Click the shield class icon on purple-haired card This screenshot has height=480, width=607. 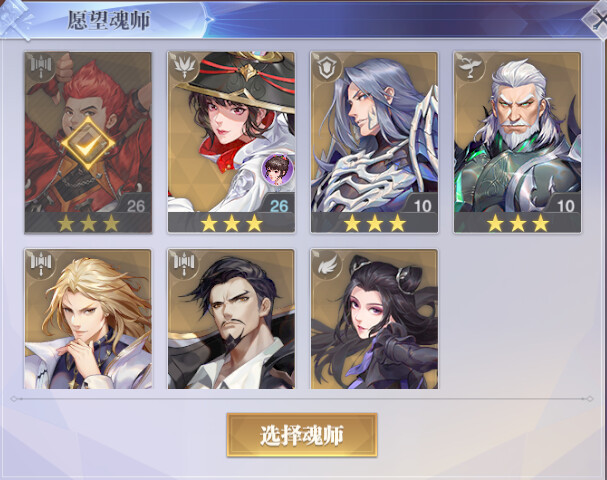click(328, 66)
